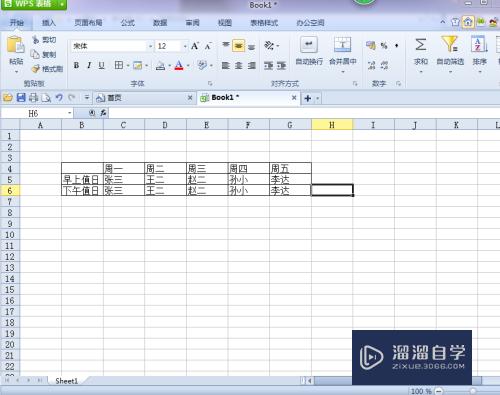Click the Undo arrow icon
This screenshot has width=500, height=395.
click(59, 97)
